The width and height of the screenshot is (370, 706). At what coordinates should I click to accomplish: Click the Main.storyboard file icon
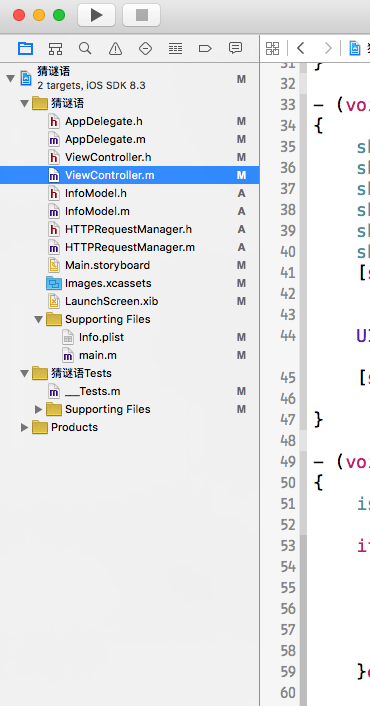(54, 265)
